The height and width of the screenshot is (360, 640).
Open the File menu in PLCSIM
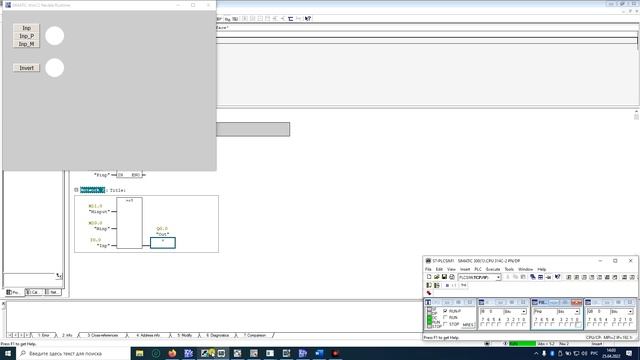point(428,269)
